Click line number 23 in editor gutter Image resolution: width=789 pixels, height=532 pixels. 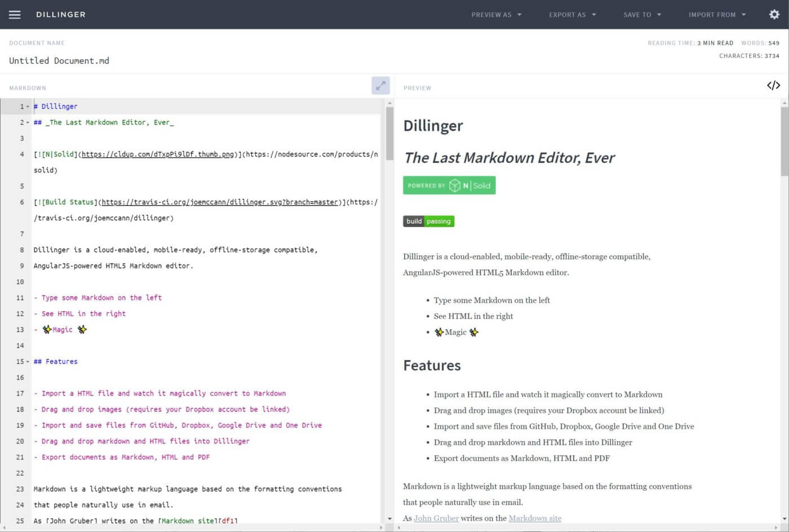coord(20,489)
